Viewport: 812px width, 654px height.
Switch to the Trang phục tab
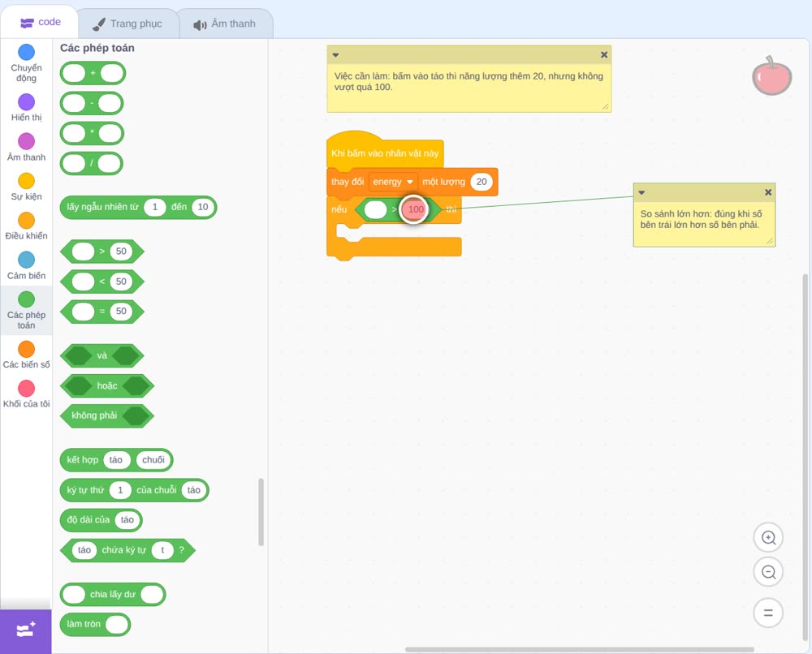click(x=127, y=24)
